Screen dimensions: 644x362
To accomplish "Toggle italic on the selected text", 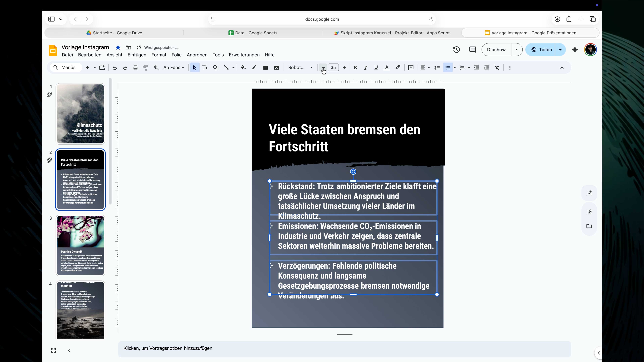I will point(365,67).
